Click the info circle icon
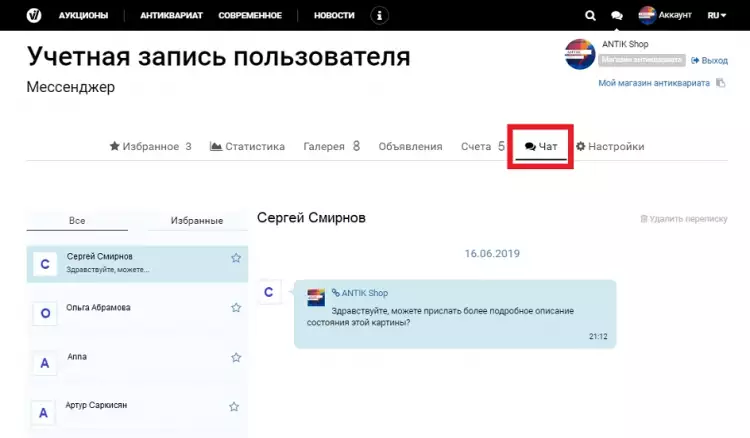The image size is (750, 438). point(379,15)
